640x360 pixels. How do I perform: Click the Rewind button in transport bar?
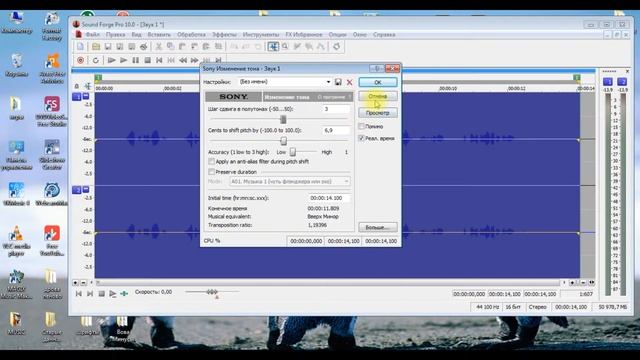[183, 60]
